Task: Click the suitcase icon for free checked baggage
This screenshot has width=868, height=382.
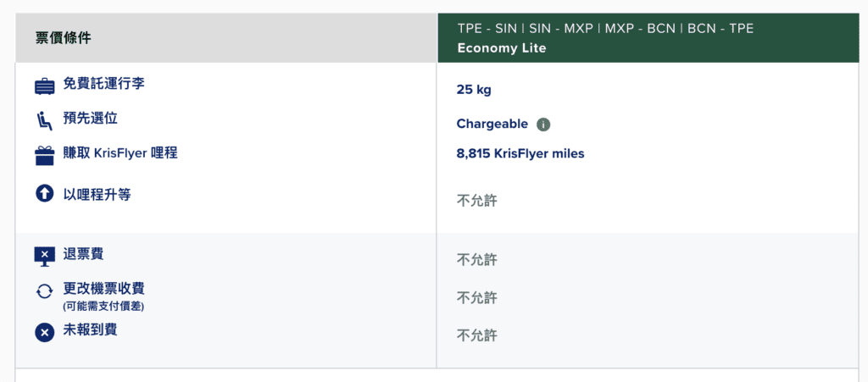Action: pos(44,87)
